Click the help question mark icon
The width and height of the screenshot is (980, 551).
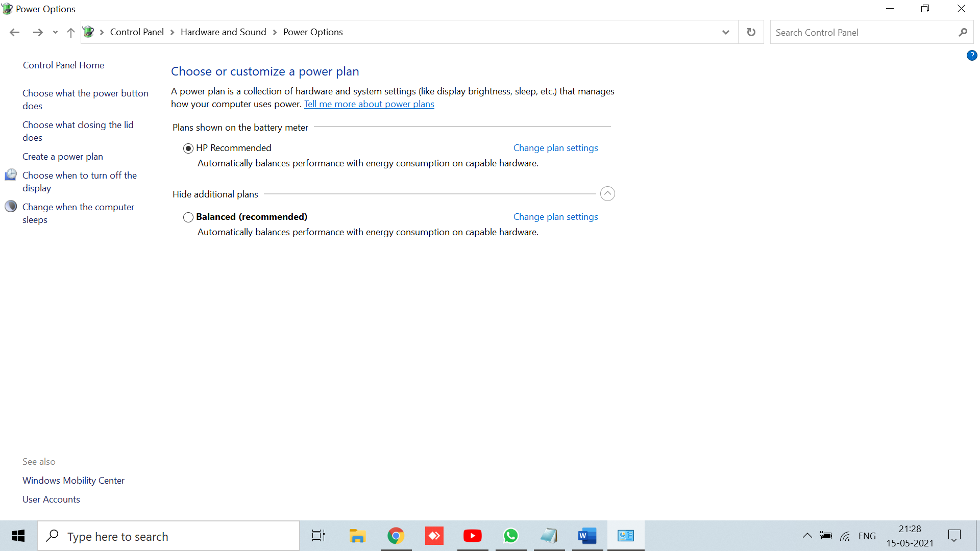972,56
